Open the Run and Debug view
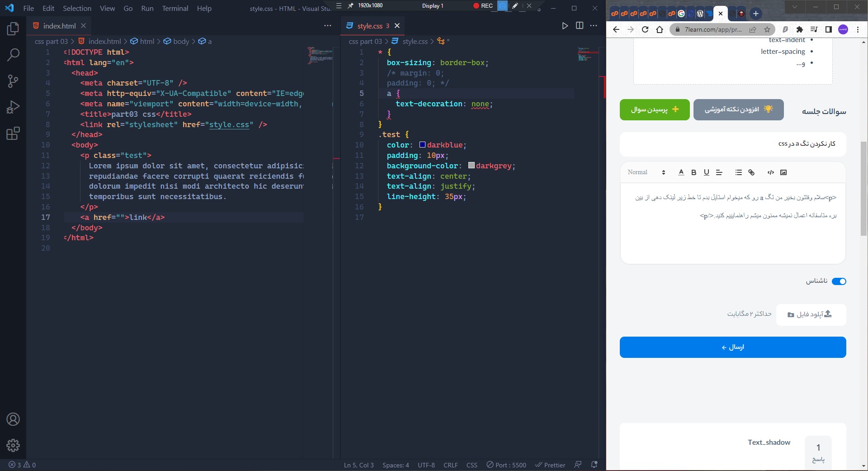This screenshot has width=868, height=471. (13, 107)
